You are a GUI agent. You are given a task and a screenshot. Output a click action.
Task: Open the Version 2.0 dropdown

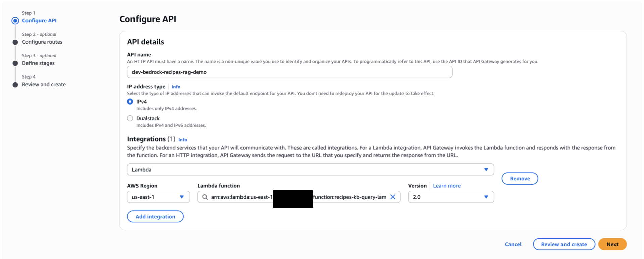point(450,197)
